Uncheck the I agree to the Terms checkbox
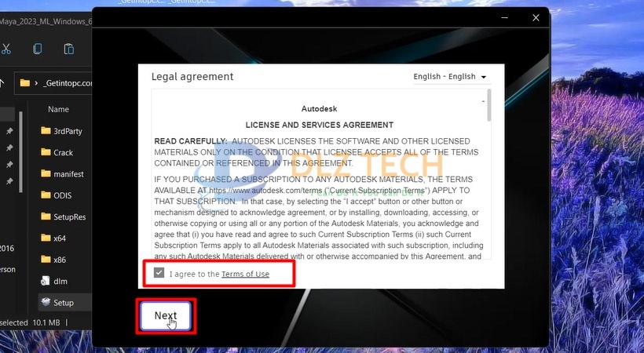The height and width of the screenshot is (353, 644). pyautogui.click(x=159, y=272)
